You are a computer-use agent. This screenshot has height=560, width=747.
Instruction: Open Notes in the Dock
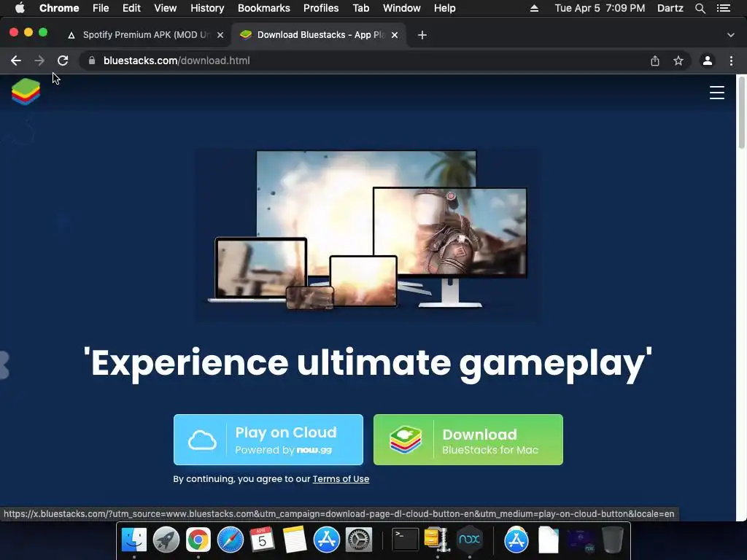point(295,540)
